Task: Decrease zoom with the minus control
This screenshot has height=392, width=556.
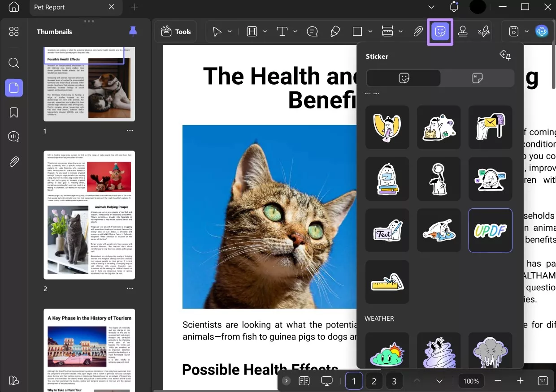Action: 498,381
